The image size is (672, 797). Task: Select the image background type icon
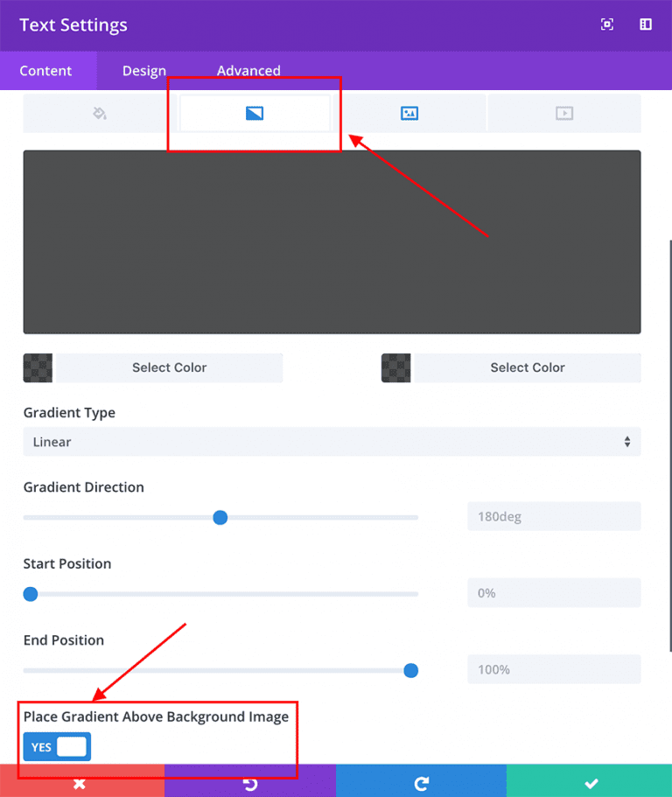(408, 113)
